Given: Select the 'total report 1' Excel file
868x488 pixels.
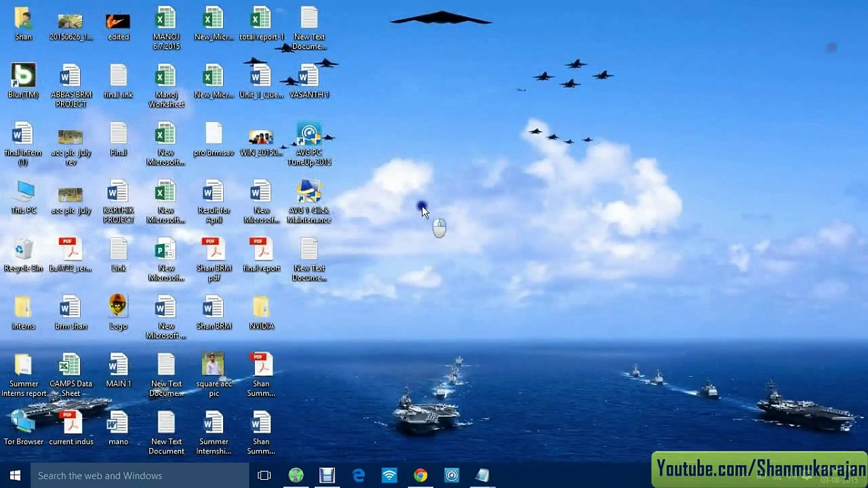Looking at the screenshot, I should [x=261, y=24].
